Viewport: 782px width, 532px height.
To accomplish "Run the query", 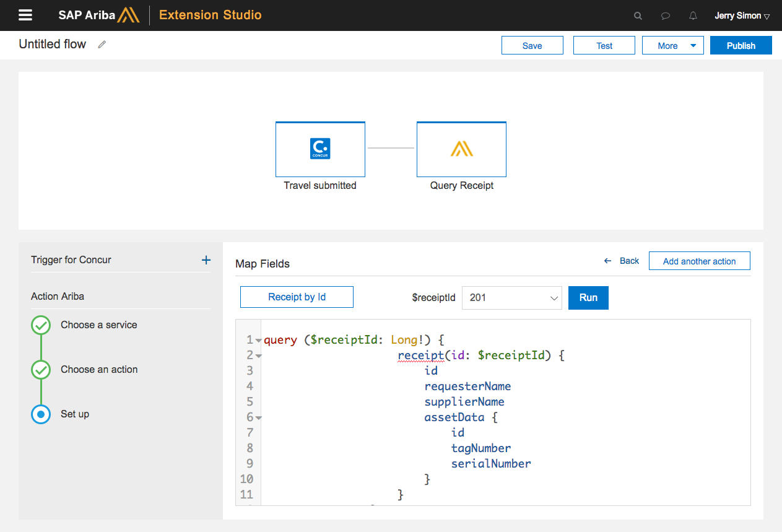I will (x=588, y=297).
